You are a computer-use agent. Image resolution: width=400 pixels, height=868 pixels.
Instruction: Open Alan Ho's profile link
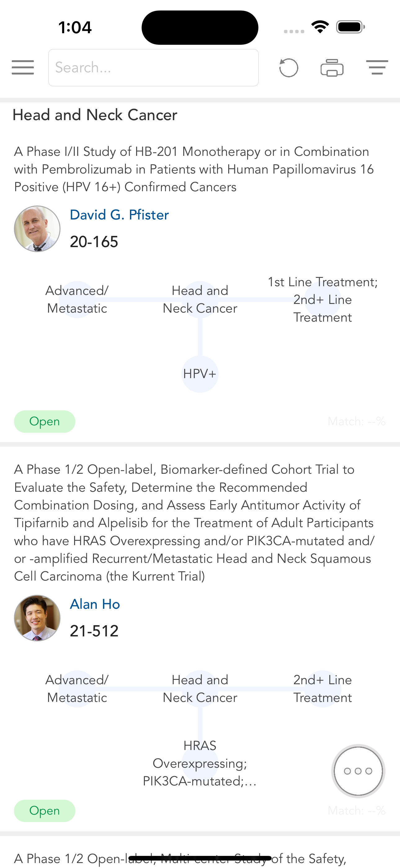tap(95, 604)
